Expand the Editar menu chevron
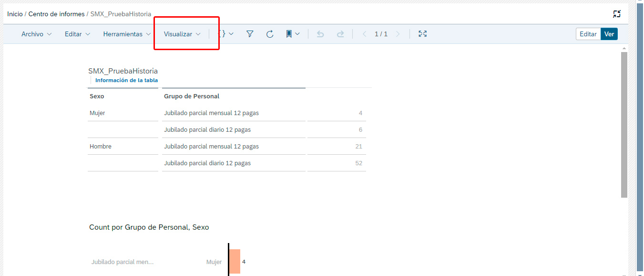Viewport: 644px width, 276px height. pos(88,34)
